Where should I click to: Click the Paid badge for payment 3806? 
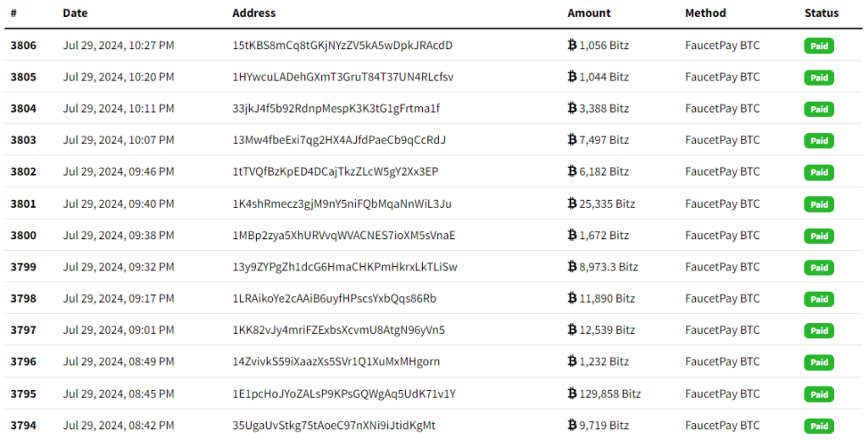tap(819, 46)
